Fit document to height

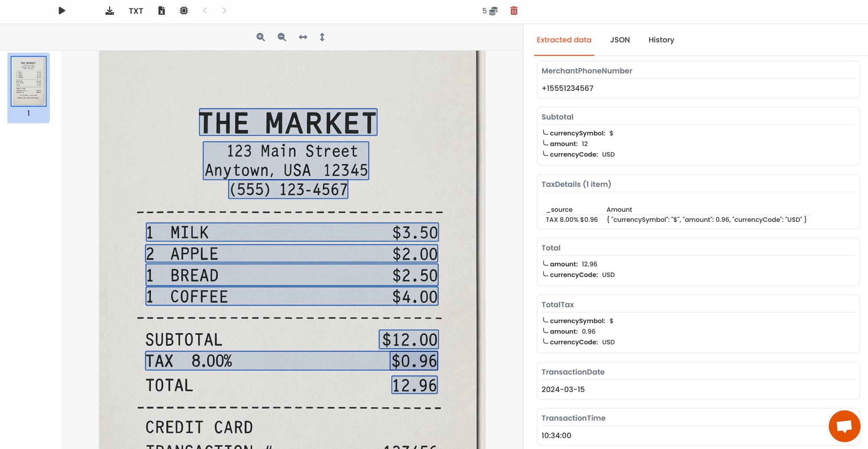tap(322, 37)
